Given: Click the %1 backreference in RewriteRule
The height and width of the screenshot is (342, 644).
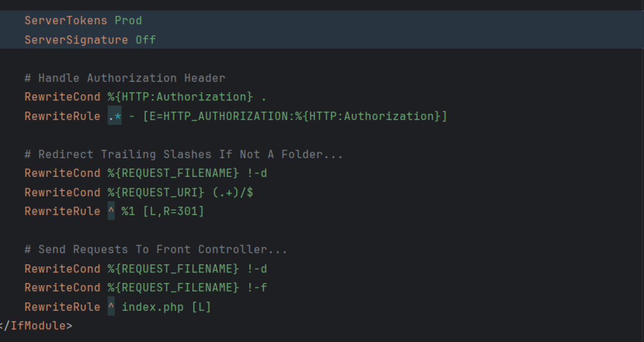Looking at the screenshot, I should tap(128, 212).
